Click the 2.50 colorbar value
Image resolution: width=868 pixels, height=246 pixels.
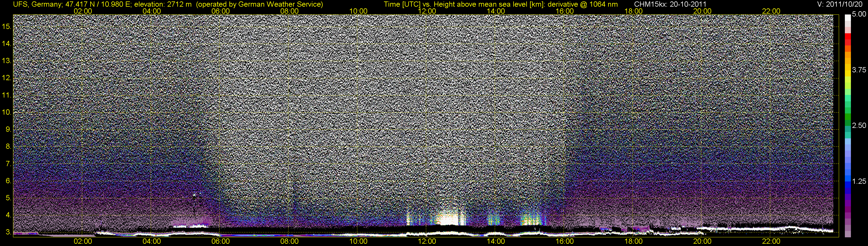click(x=859, y=126)
